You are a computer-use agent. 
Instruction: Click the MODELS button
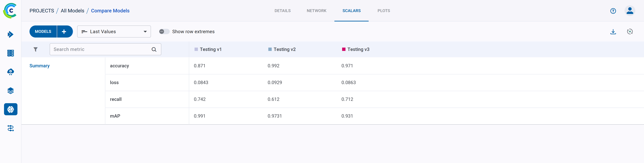click(x=43, y=32)
